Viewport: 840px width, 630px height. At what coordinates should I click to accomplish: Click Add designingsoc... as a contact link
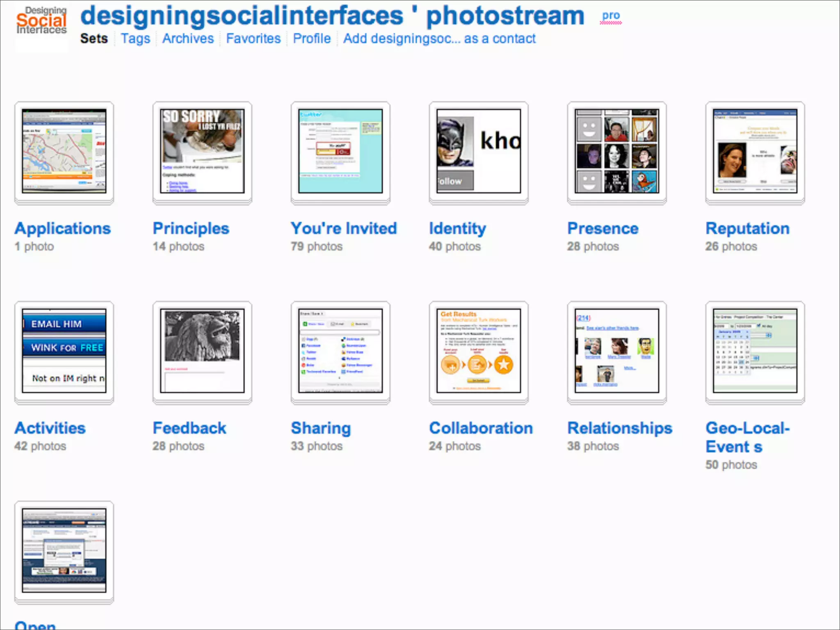(439, 39)
